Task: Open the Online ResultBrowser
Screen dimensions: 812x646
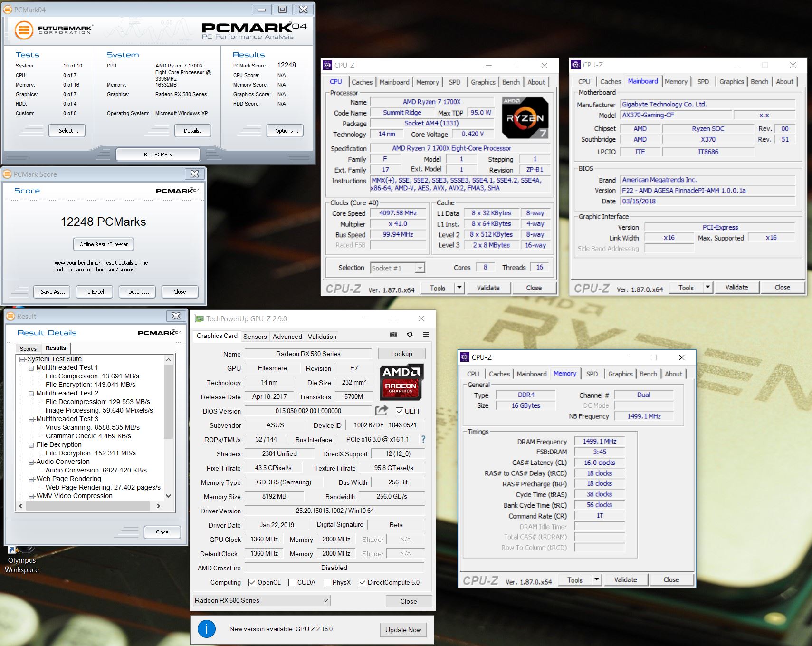Action: [104, 244]
